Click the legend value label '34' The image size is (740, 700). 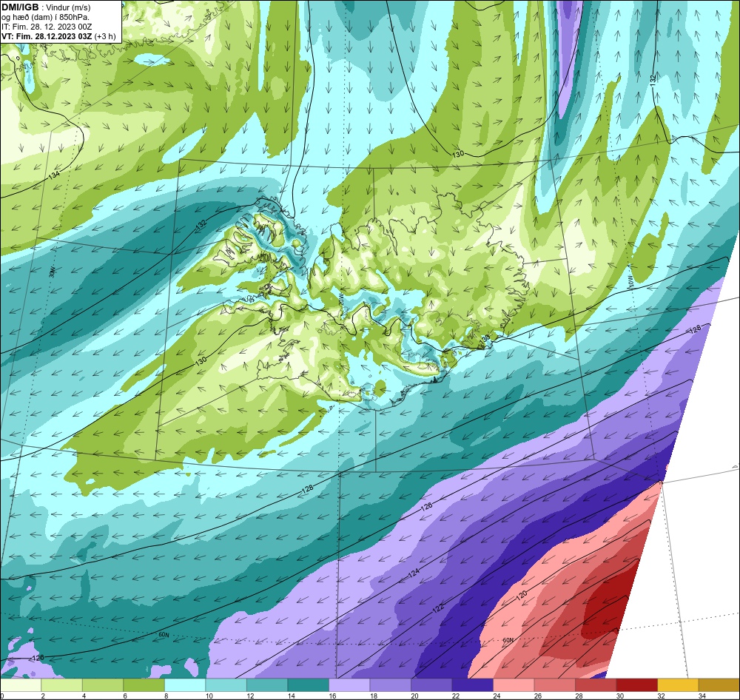(702, 696)
